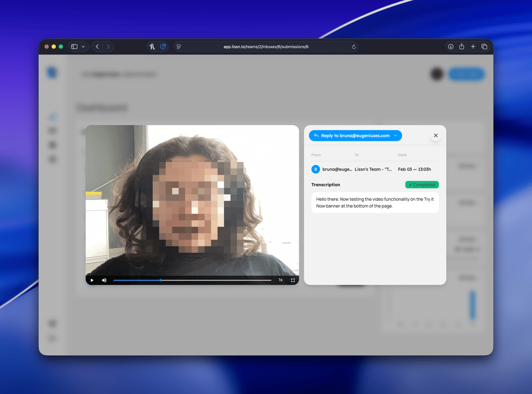
Task: Select the sender email bruna@euge...
Action: [x=337, y=169]
